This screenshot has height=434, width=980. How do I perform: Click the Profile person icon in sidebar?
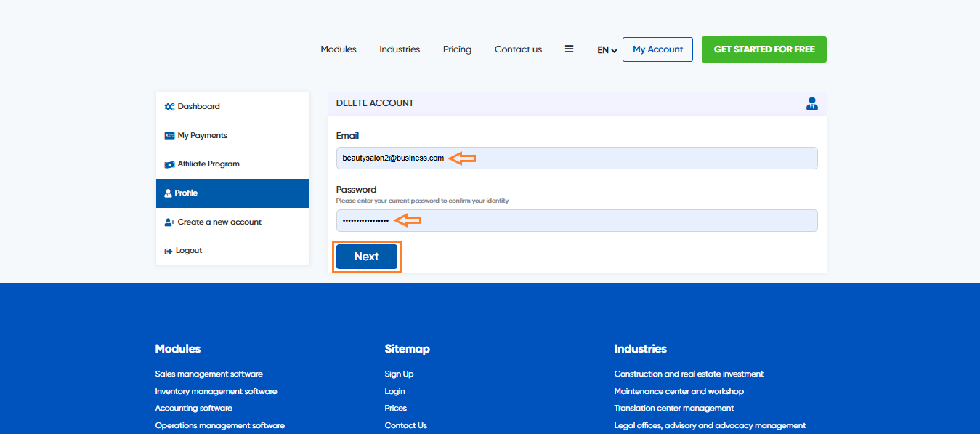168,193
